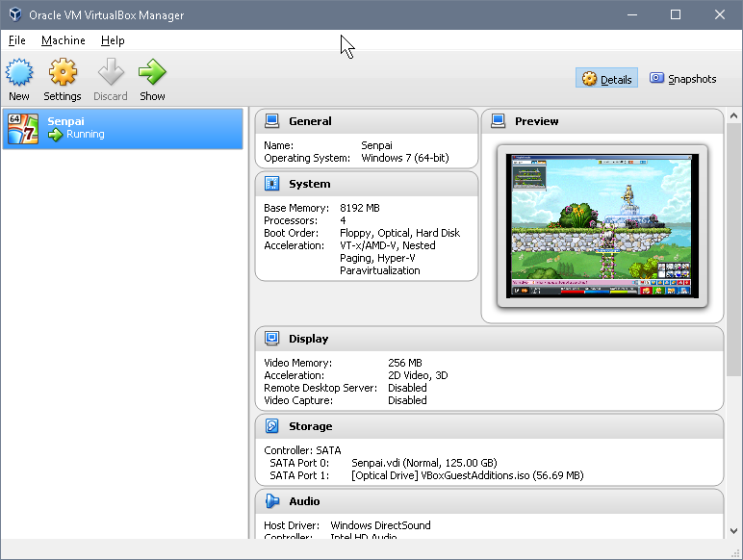Viewport: 743px width, 560px height.
Task: Click the New virtual machine starburst icon
Action: click(x=19, y=72)
